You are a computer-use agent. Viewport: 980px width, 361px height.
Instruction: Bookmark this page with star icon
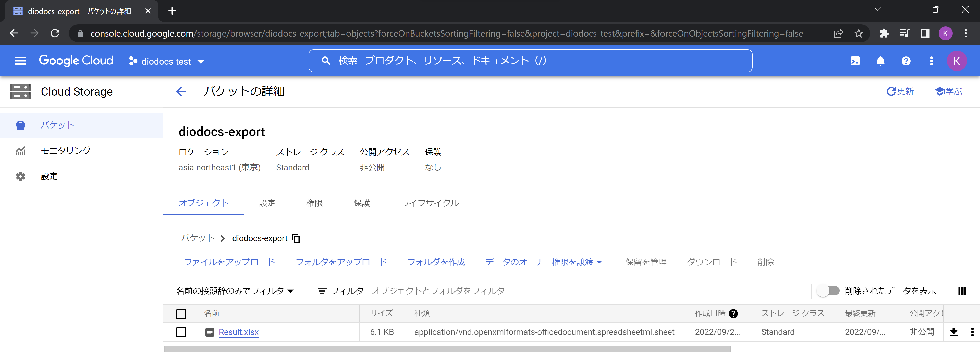pos(859,33)
